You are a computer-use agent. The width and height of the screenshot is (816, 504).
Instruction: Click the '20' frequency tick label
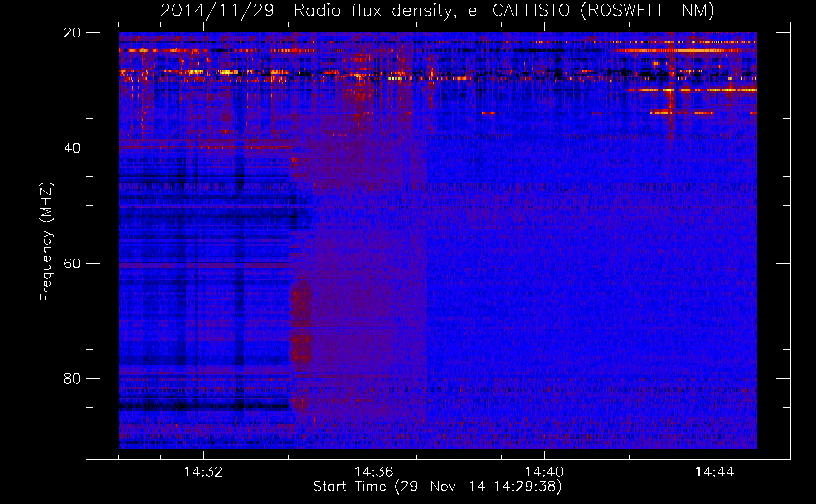(x=72, y=33)
